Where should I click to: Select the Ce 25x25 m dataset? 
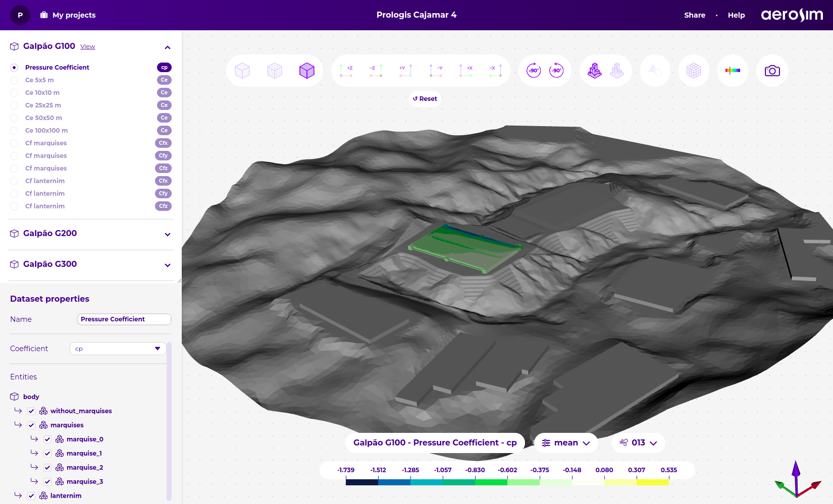43,105
